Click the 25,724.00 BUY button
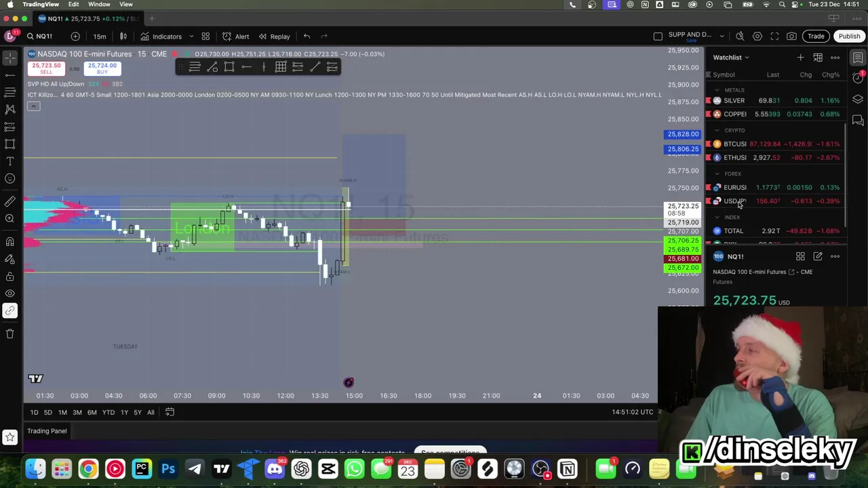 (102, 68)
